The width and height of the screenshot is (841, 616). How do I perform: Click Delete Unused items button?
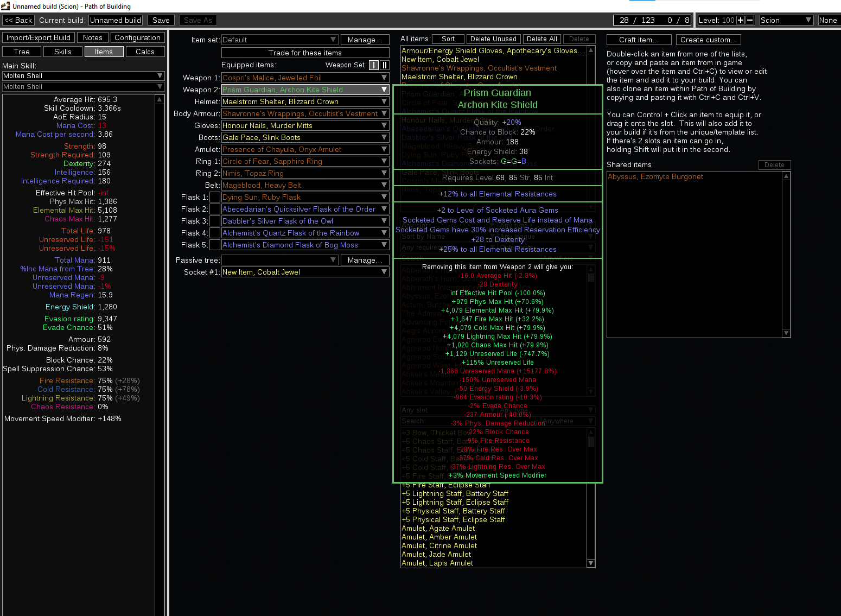[x=493, y=39]
